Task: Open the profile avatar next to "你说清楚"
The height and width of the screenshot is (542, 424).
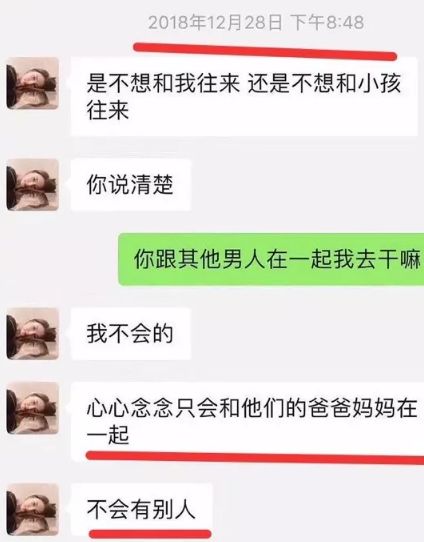Action: coord(32,185)
